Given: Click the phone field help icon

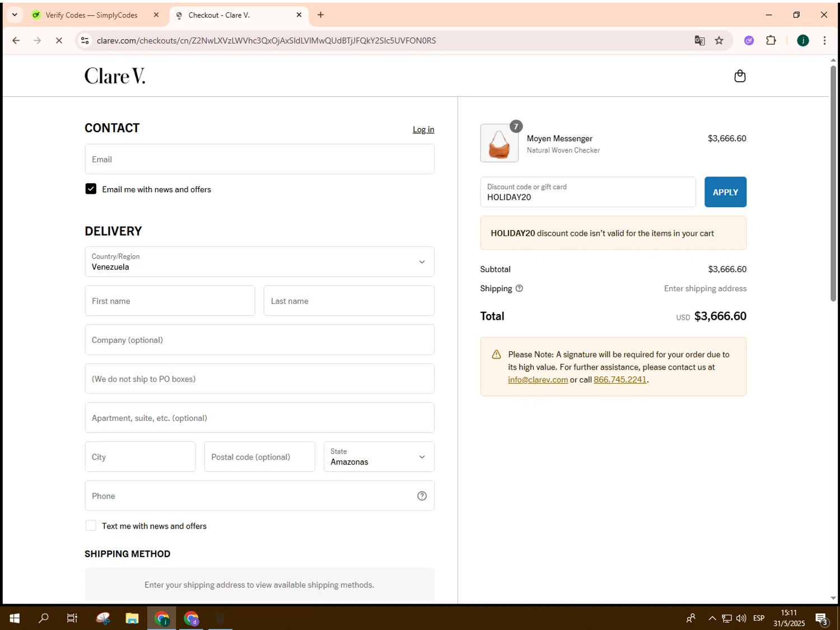Looking at the screenshot, I should click(x=422, y=496).
